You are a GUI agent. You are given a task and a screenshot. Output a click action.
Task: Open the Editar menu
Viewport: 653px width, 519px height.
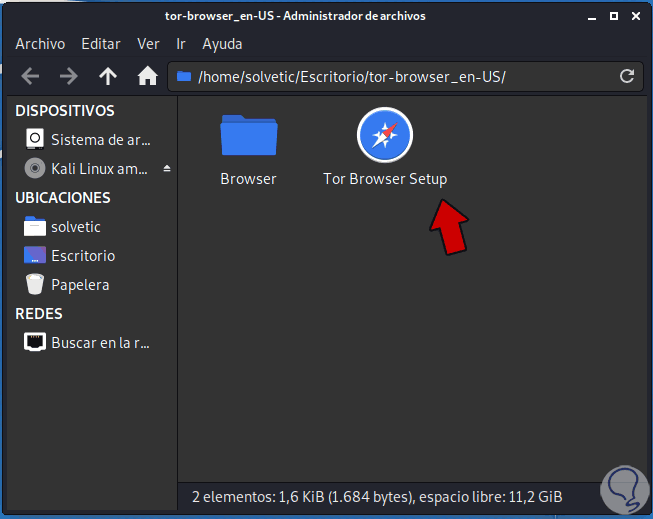(x=101, y=44)
